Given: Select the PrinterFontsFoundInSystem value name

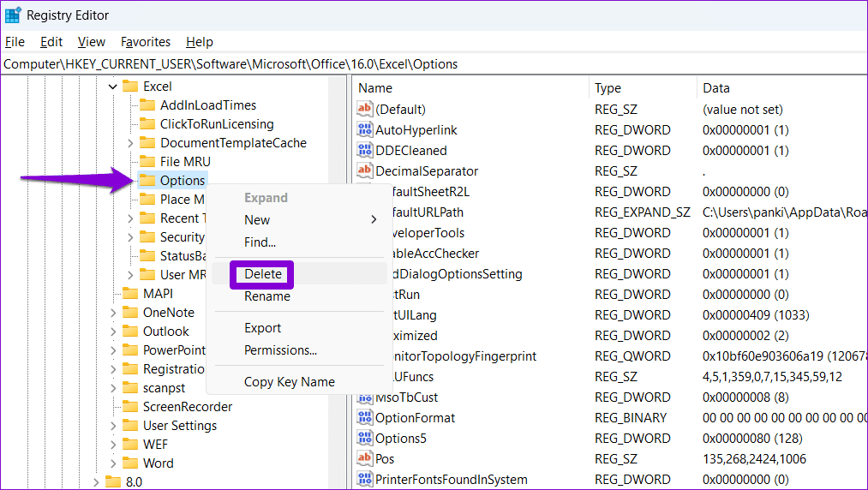Looking at the screenshot, I should (x=452, y=480).
